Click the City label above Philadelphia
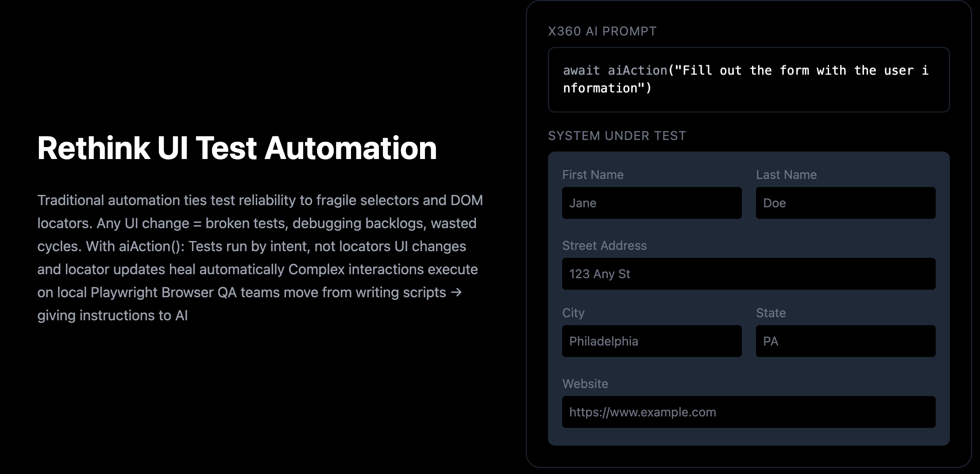Image resolution: width=980 pixels, height=474 pixels. pyautogui.click(x=573, y=313)
